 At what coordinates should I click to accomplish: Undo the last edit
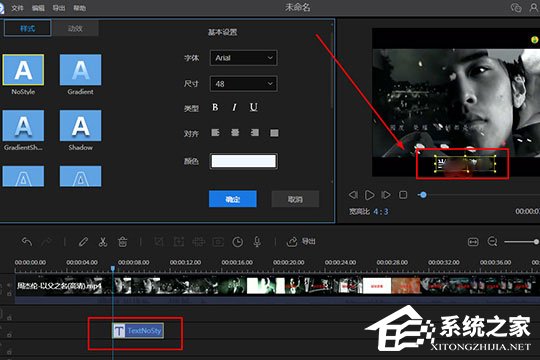[27, 241]
